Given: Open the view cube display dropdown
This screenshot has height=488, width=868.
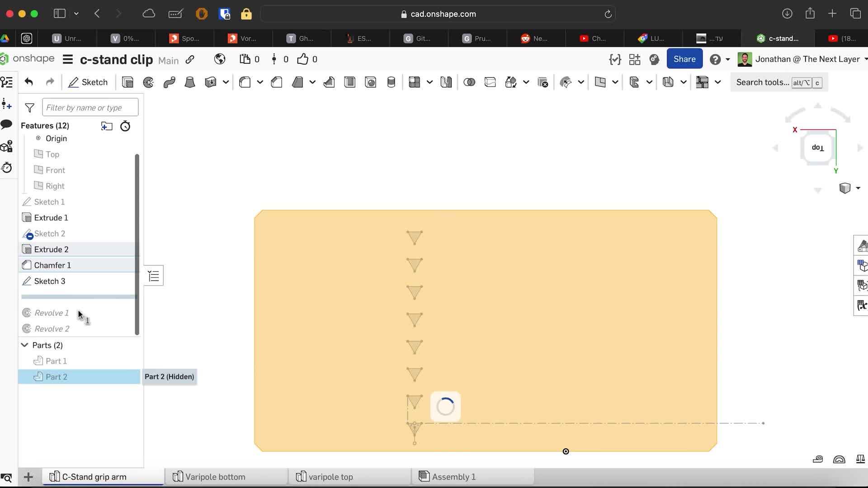Looking at the screenshot, I should [858, 188].
